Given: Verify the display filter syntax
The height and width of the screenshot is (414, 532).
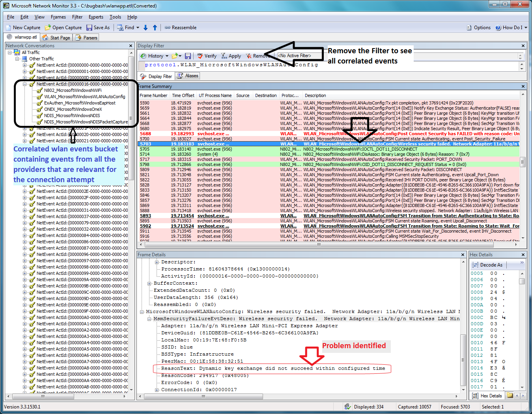Looking at the screenshot, I should (207, 56).
